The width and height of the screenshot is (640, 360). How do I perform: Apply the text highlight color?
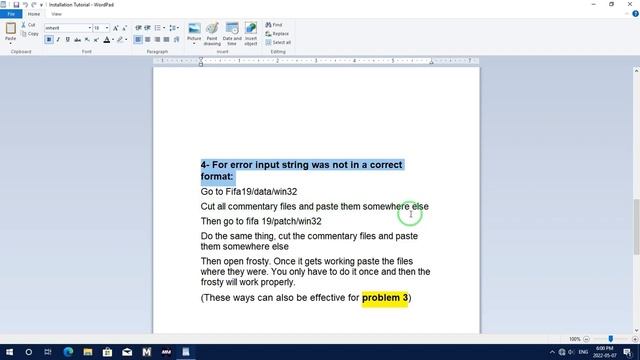point(120,40)
